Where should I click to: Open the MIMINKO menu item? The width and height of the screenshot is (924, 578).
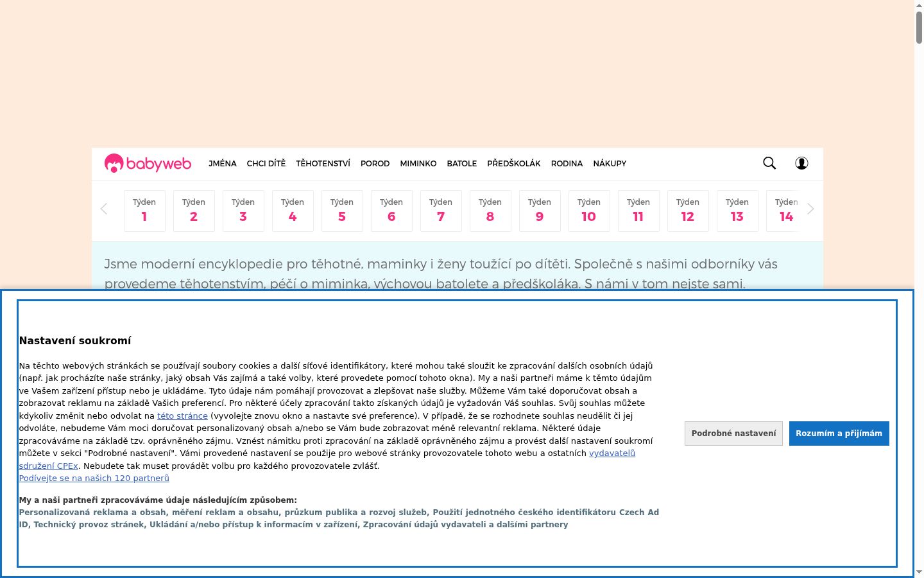(418, 164)
